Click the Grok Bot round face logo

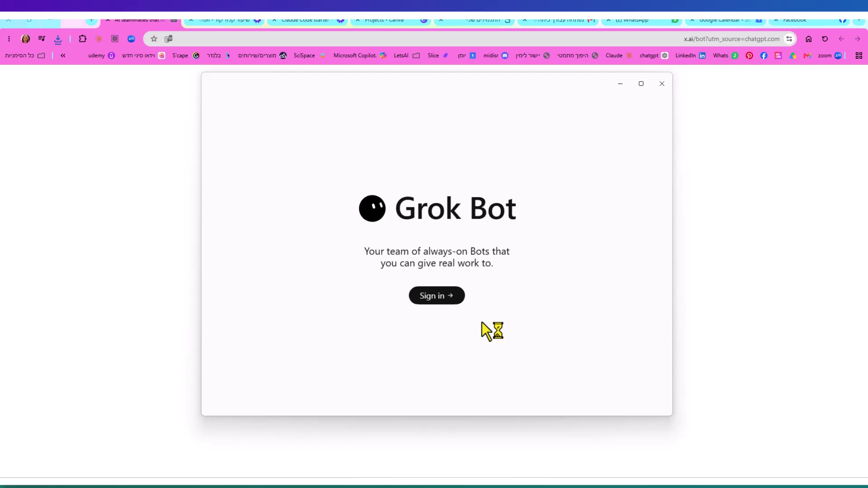point(372,208)
